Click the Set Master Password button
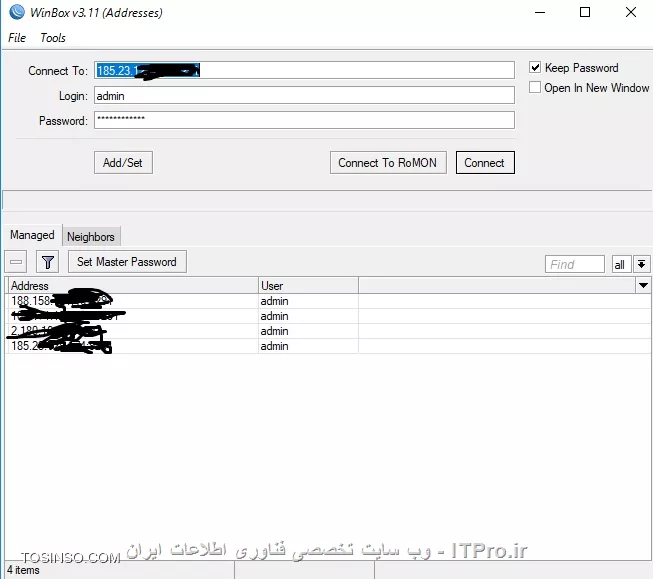This screenshot has height=579, width=653. [127, 262]
